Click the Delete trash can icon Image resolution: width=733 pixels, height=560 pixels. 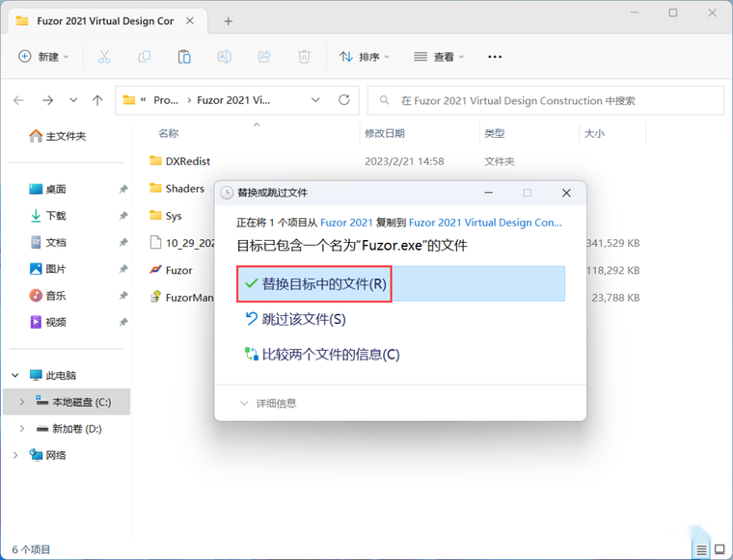coord(304,57)
